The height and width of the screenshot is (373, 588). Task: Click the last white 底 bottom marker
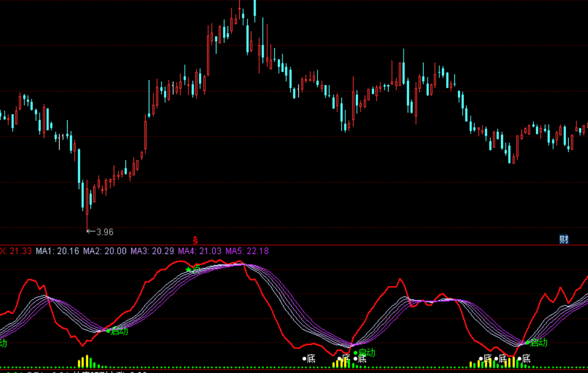point(524,358)
